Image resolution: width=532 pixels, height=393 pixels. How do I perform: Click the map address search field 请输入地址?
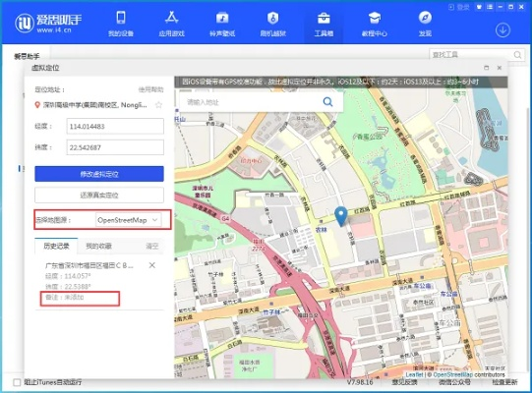pos(251,102)
